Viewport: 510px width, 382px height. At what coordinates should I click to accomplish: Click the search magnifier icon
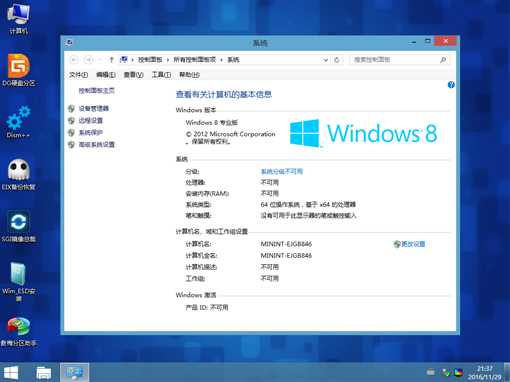(x=443, y=60)
